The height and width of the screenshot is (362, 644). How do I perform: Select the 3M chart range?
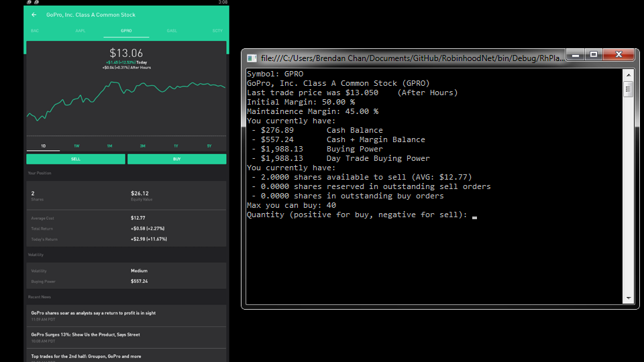[x=142, y=145]
